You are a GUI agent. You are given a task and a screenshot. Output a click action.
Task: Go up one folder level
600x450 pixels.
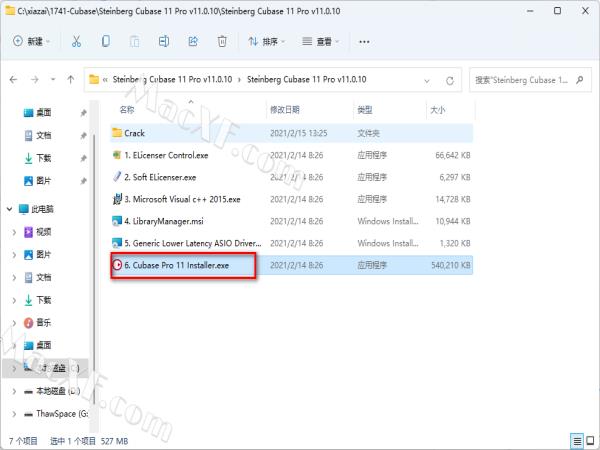(70, 80)
